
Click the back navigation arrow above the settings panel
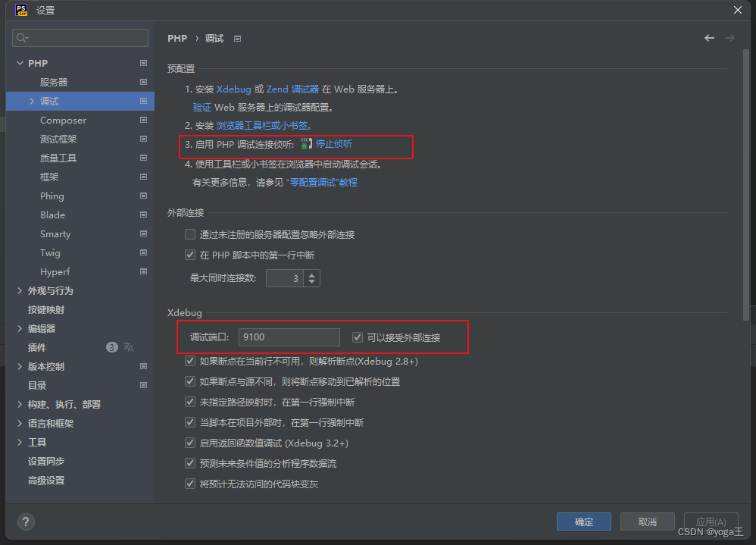tap(708, 37)
